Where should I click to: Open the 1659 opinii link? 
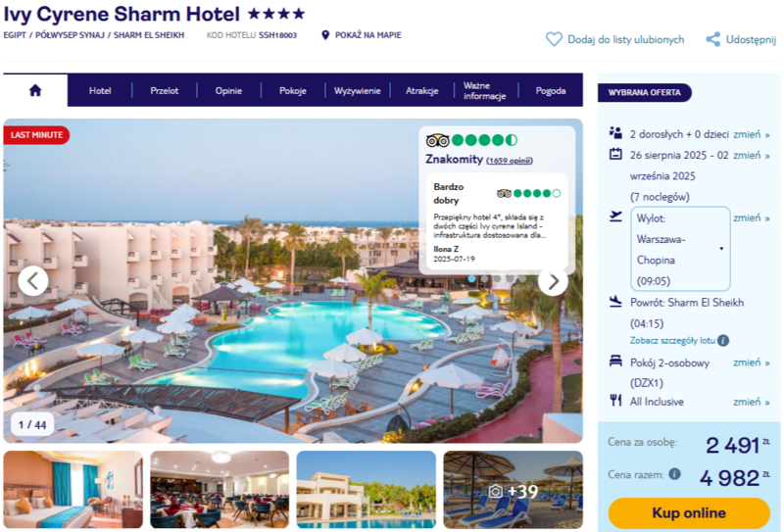[510, 161]
